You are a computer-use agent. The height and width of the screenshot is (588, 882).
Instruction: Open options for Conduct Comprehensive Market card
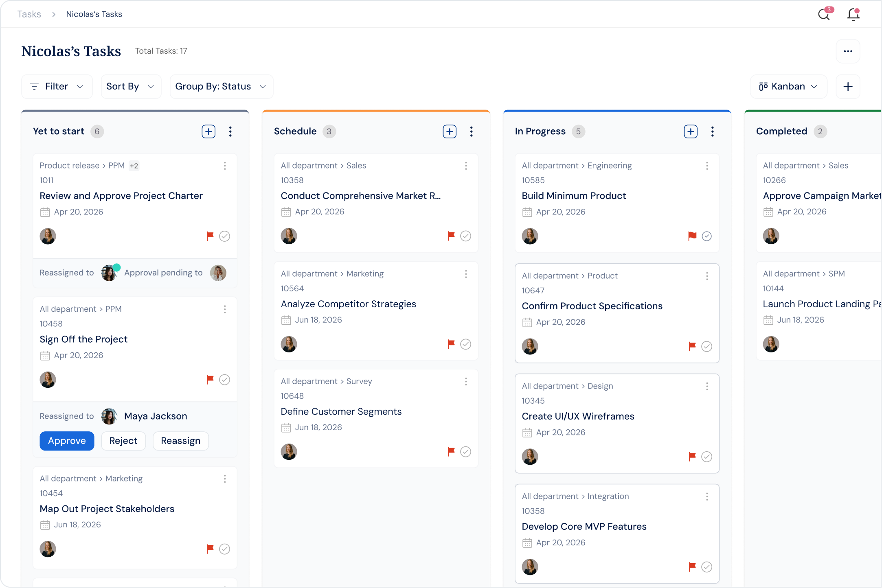point(466,166)
